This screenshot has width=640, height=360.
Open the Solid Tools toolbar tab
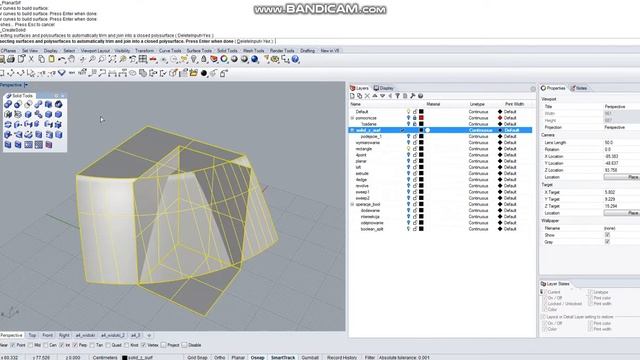coord(227,51)
